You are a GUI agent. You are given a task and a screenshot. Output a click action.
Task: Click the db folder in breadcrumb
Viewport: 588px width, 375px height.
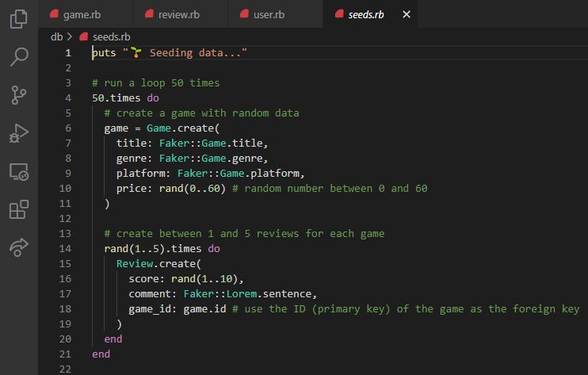coord(56,36)
